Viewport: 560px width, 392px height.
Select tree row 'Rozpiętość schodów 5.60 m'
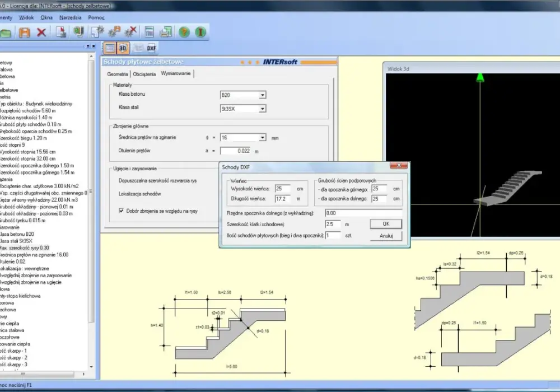pyautogui.click(x=27, y=111)
